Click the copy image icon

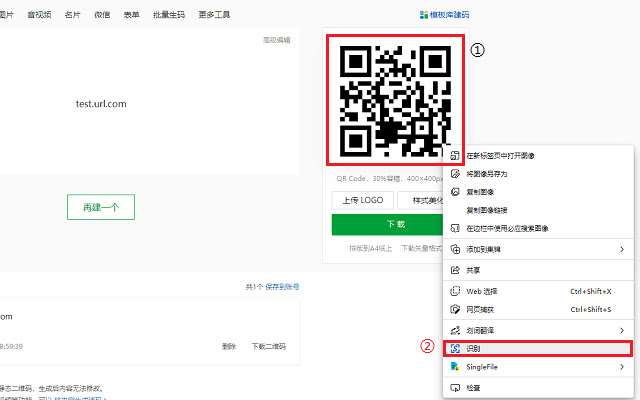455,192
